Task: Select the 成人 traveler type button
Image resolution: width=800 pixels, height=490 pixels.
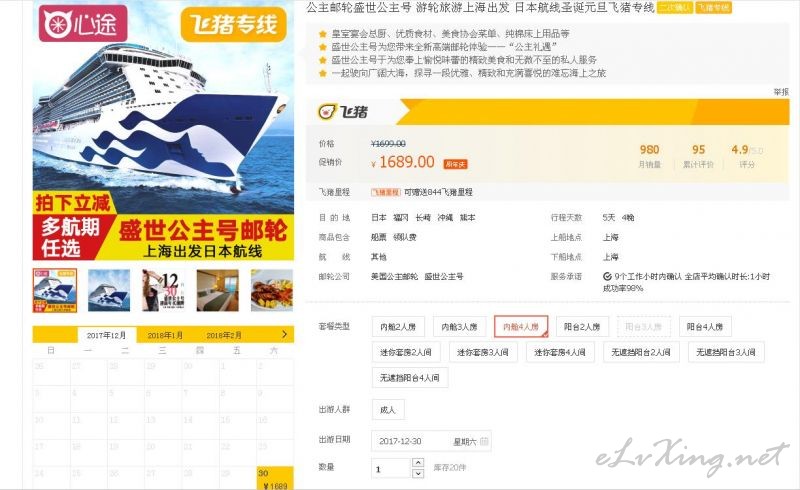Action: [388, 409]
